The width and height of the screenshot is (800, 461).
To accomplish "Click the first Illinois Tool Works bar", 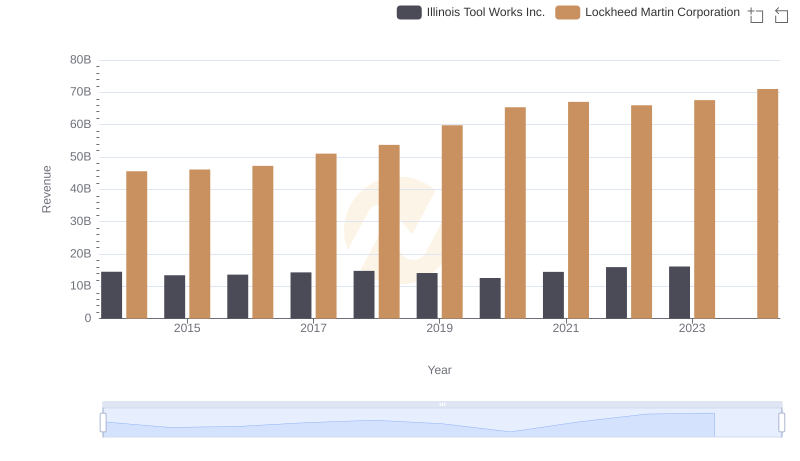I will pyautogui.click(x=112, y=295).
